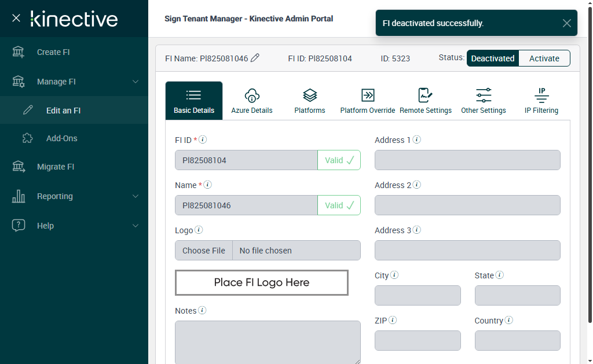Open Add-Ons in the sidebar
Screen dimensions: 593x364
[74, 138]
